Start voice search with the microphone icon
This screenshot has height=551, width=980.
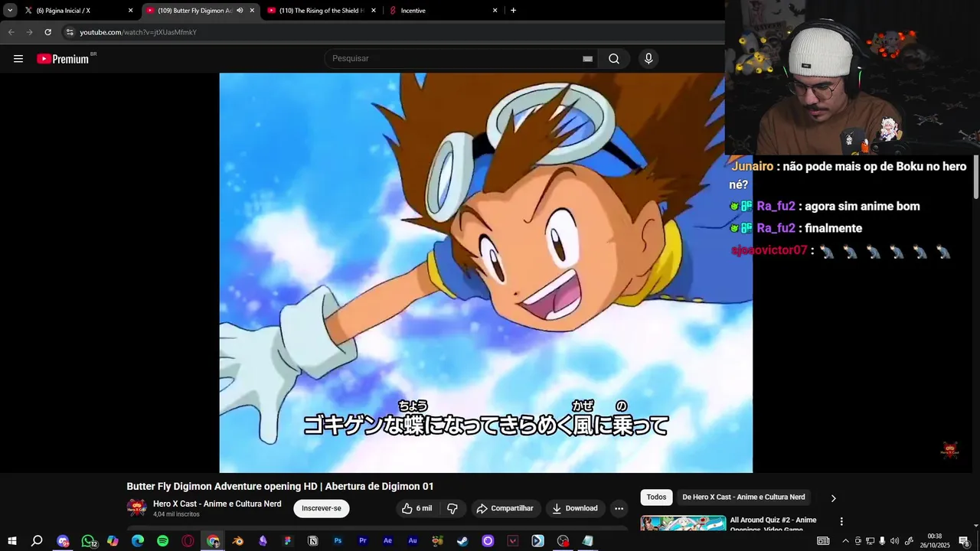(648, 59)
